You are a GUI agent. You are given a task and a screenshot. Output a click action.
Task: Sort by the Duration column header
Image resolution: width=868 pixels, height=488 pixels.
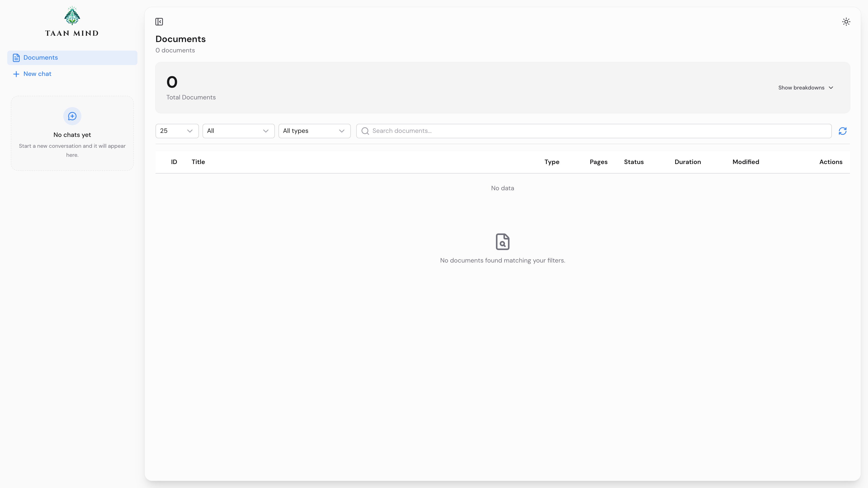688,162
